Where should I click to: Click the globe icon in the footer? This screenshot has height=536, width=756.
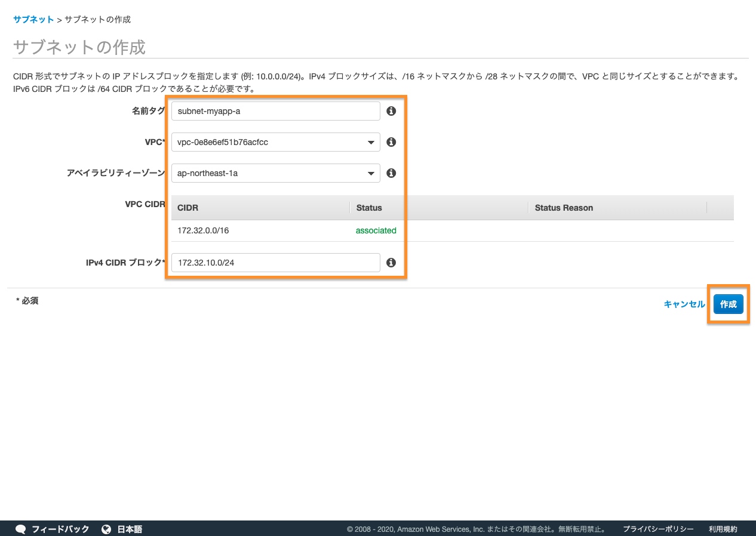pos(106,529)
